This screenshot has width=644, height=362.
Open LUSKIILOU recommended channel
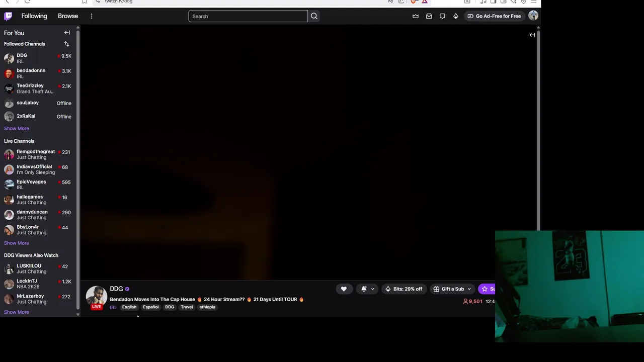pyautogui.click(x=38, y=268)
